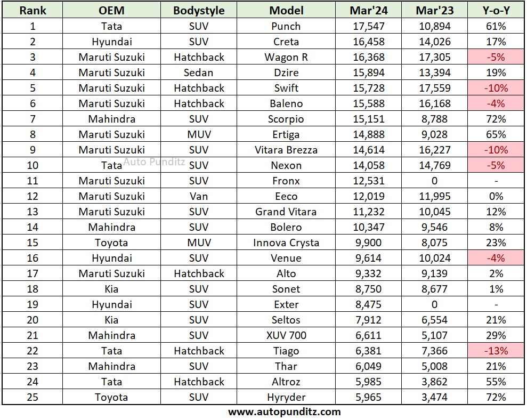527x420 pixels.
Task: Select the Vitara Brezza model cell
Action: [286, 150]
